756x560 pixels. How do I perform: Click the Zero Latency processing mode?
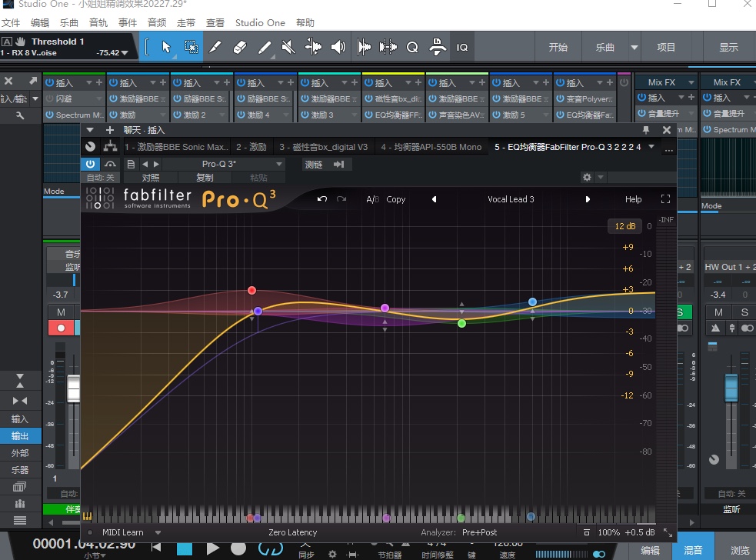(x=293, y=532)
